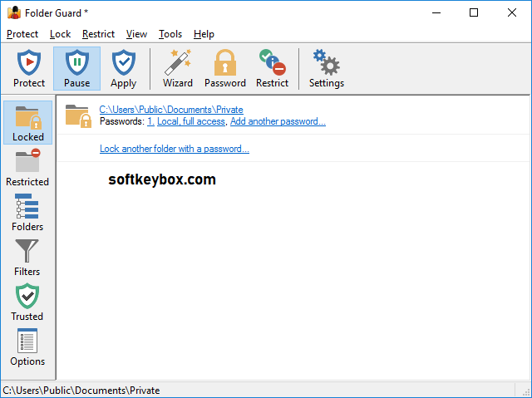This screenshot has width=532, height=398.
Task: Click the 'Local, full access' password link
Action: tap(190, 121)
